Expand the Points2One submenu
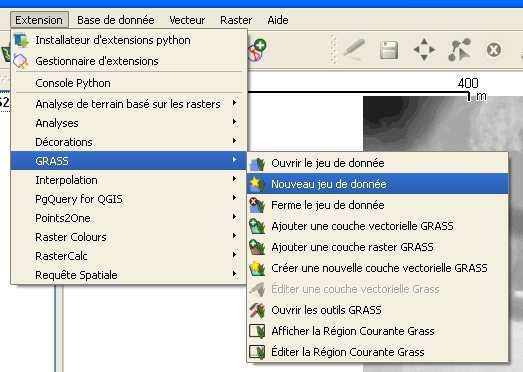This screenshot has width=523, height=372. [129, 218]
